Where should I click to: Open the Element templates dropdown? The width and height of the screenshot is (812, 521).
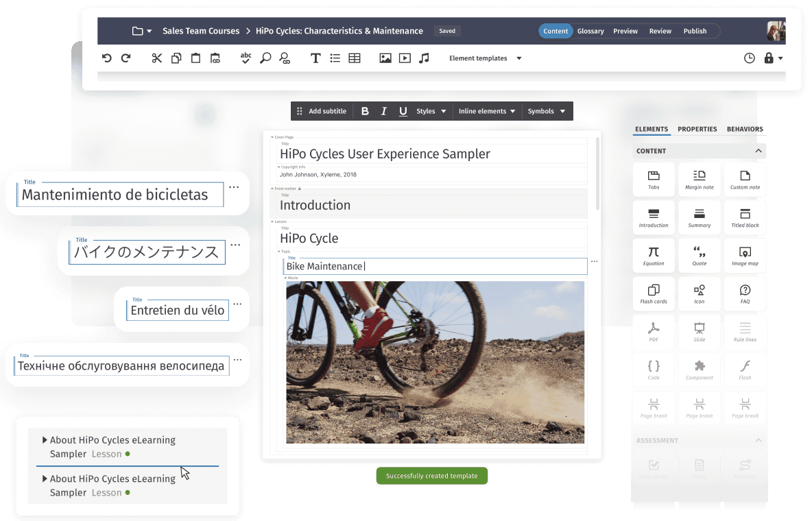tap(485, 58)
